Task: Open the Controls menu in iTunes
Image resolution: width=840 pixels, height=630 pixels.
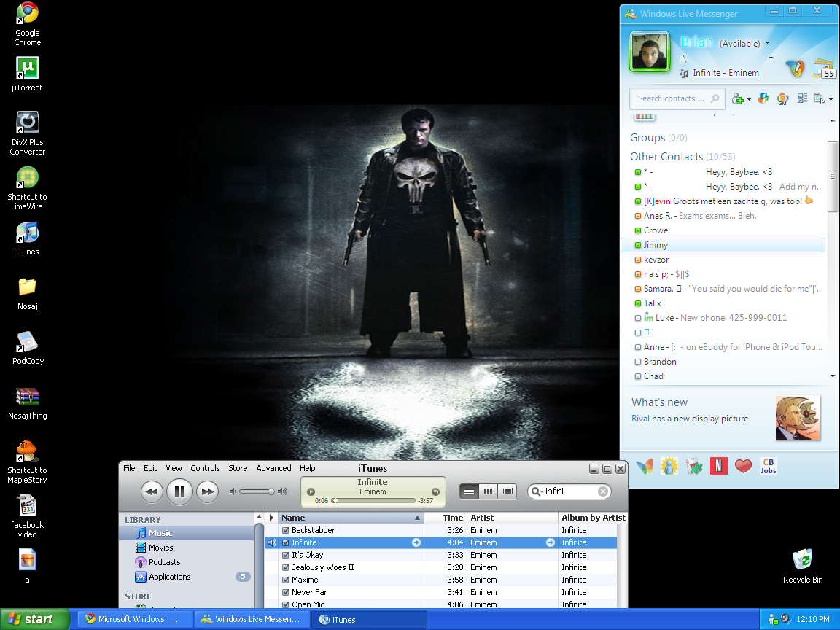Action: tap(205, 468)
